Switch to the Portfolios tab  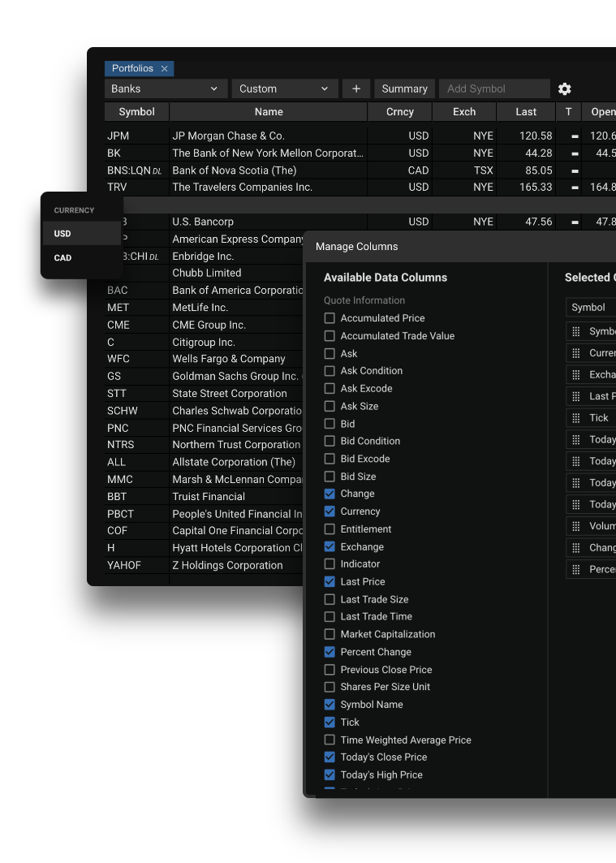click(132, 69)
